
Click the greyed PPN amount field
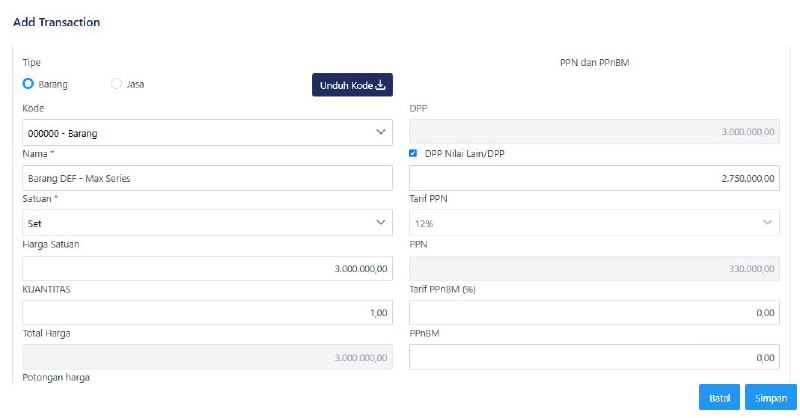pos(594,269)
